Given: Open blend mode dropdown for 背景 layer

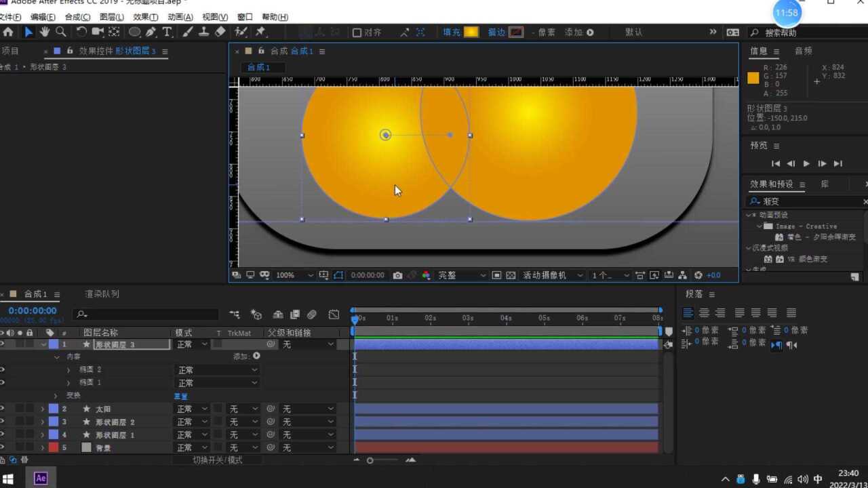Looking at the screenshot, I should [192, 447].
